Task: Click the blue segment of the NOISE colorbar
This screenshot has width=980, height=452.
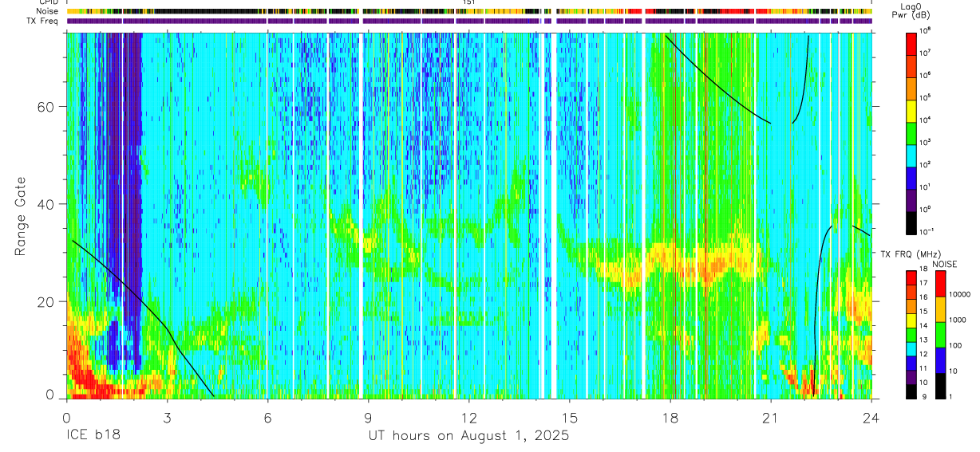Action: tap(940, 360)
